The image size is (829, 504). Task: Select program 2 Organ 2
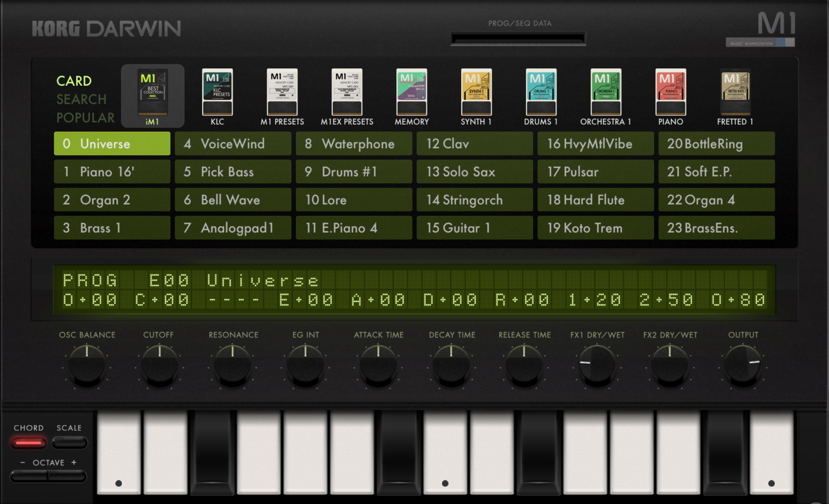click(x=112, y=200)
